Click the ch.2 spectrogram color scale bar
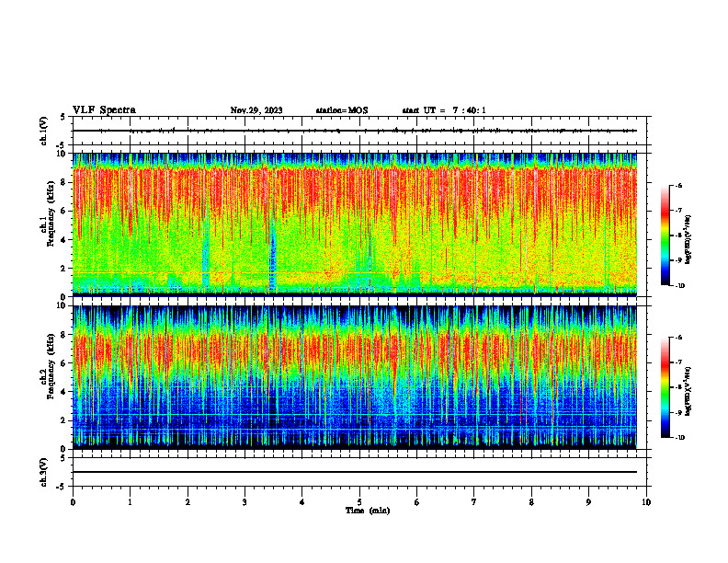Image resolution: width=728 pixels, height=563 pixels. 665,387
